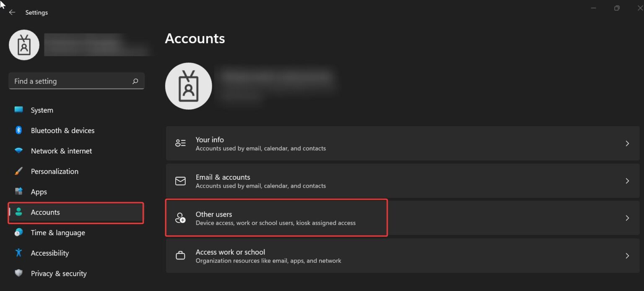644x291 pixels.
Task: Click the Personalization paintbrush icon
Action: click(x=18, y=171)
